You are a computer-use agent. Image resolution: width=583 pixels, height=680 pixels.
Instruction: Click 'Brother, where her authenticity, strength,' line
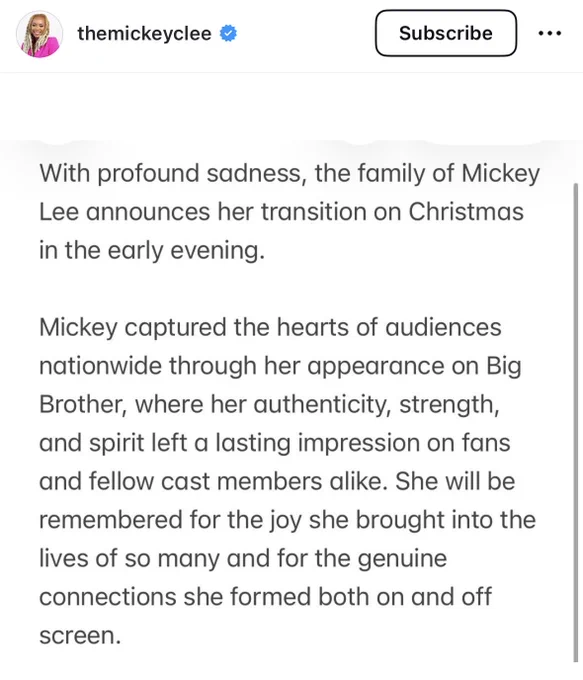[x=269, y=405]
